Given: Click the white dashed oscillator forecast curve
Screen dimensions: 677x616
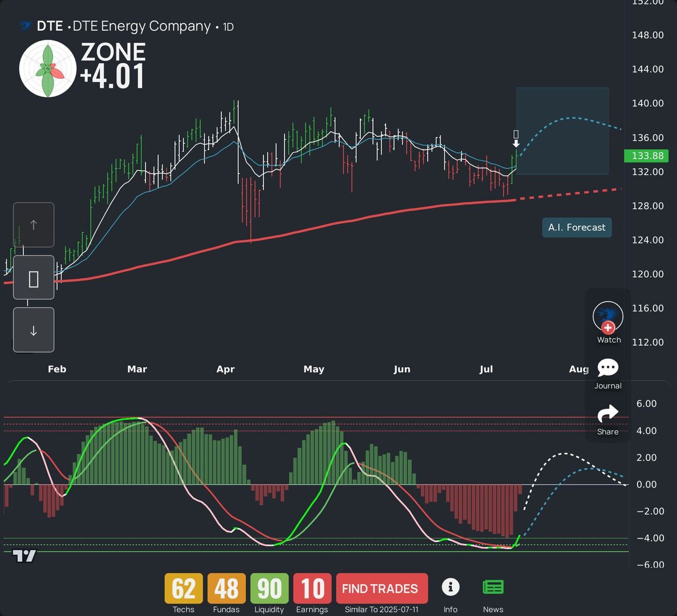Looking at the screenshot, I should 565,453.
